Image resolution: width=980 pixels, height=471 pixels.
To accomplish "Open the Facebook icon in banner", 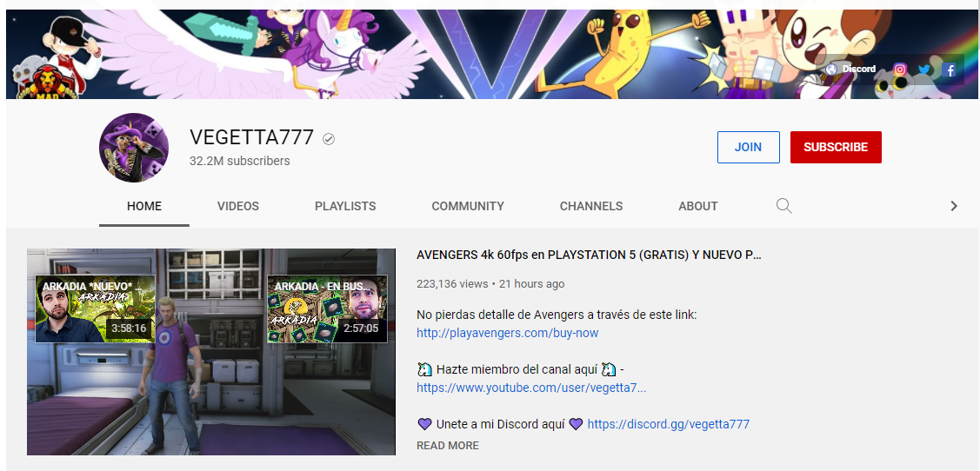I will [x=950, y=70].
